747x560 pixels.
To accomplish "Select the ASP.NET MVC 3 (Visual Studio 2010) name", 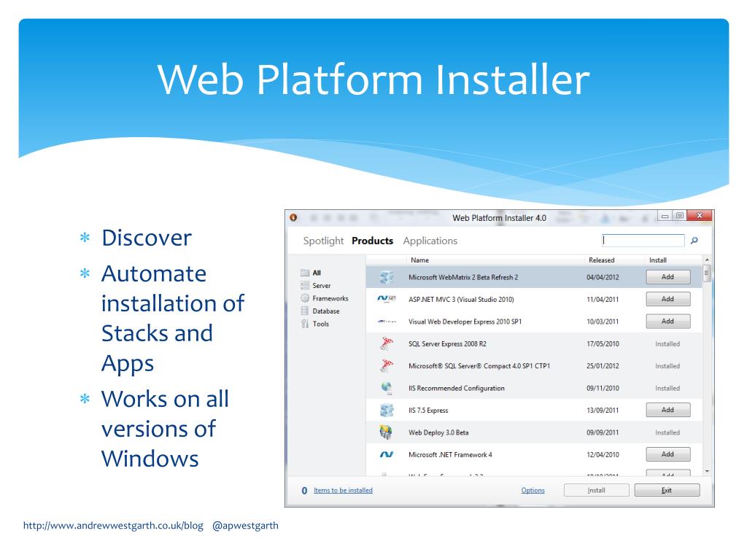I will [x=461, y=300].
